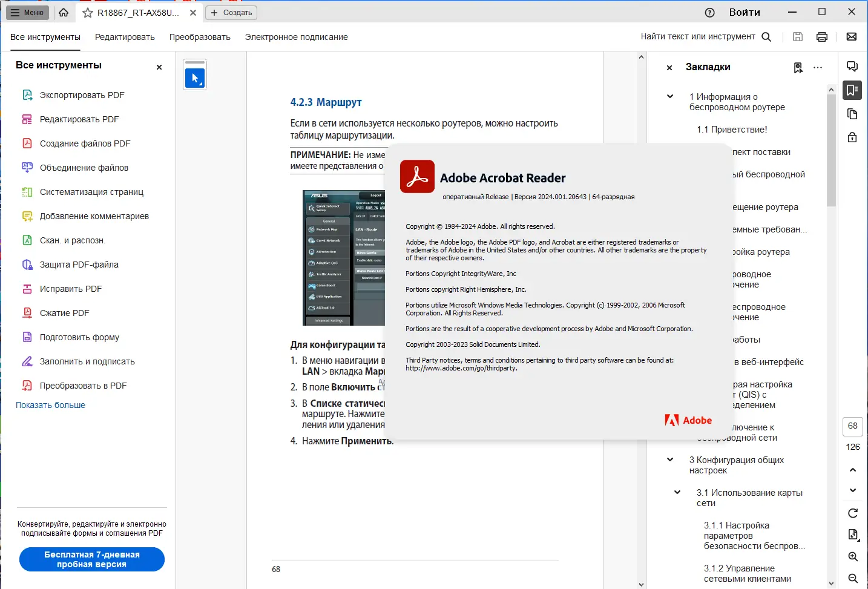This screenshot has width=868, height=589.
Task: Open bookmark 3.1.2 Управление сетевыми клиентами
Action: coord(748,573)
